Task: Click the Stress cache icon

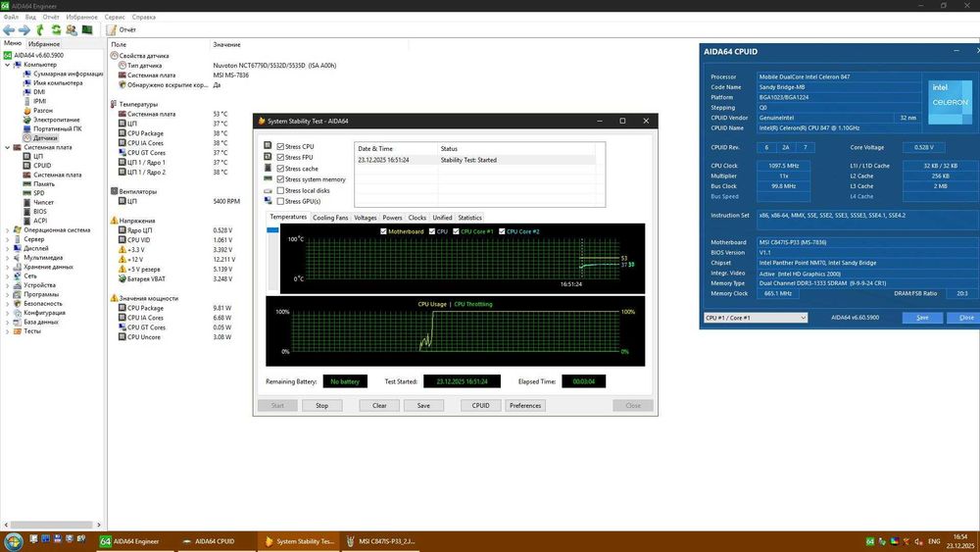Action: (268, 168)
